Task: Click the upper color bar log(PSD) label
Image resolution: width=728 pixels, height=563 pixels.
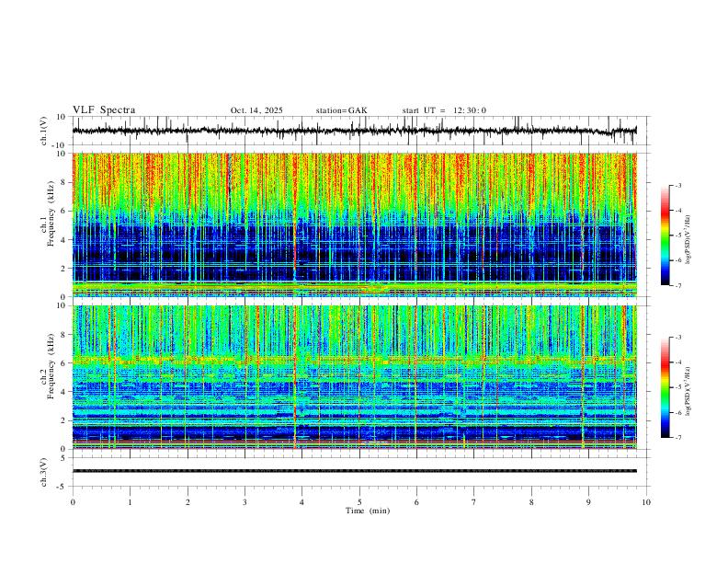Action: (x=688, y=239)
